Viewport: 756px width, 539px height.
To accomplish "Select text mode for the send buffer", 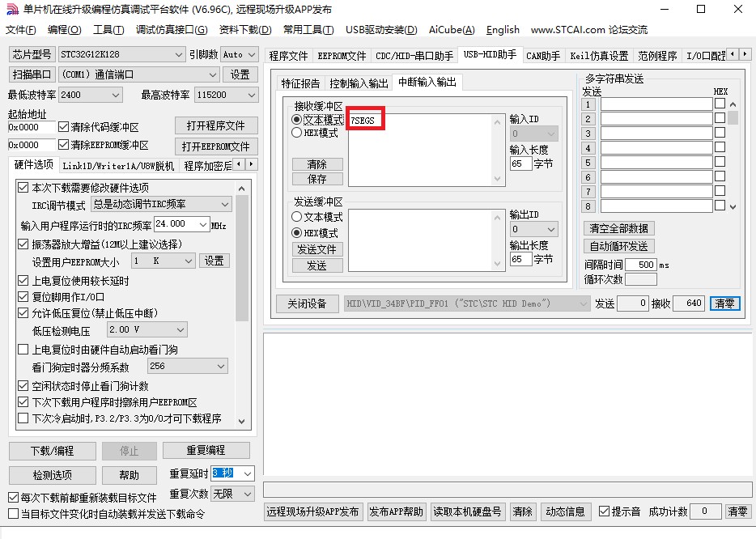I will click(x=297, y=217).
